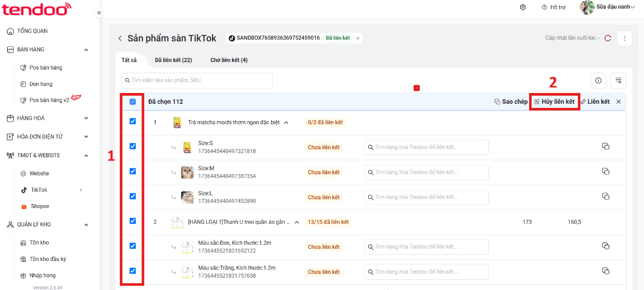
Task: Uncheck the select-all header checkbox
Action: click(133, 102)
